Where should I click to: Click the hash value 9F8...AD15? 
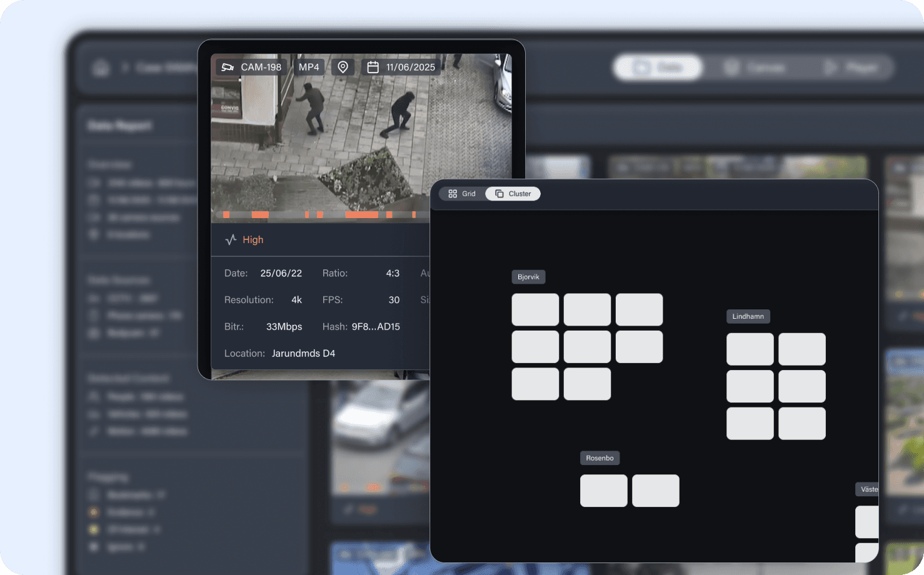coord(376,327)
